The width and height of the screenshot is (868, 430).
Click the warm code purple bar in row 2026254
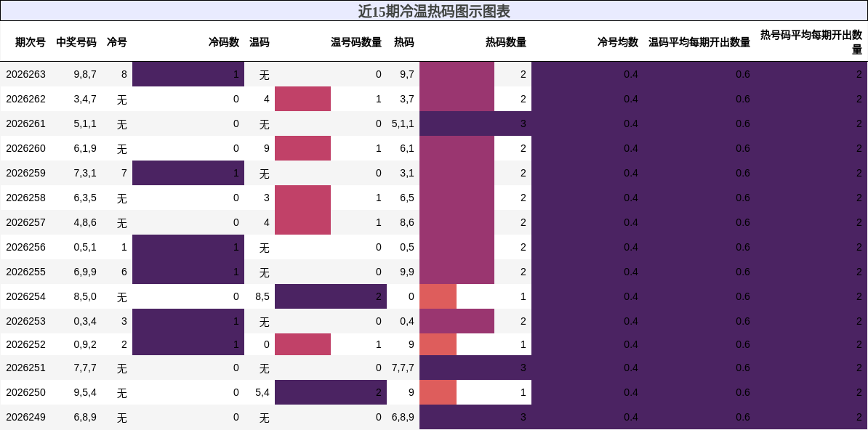tap(331, 296)
